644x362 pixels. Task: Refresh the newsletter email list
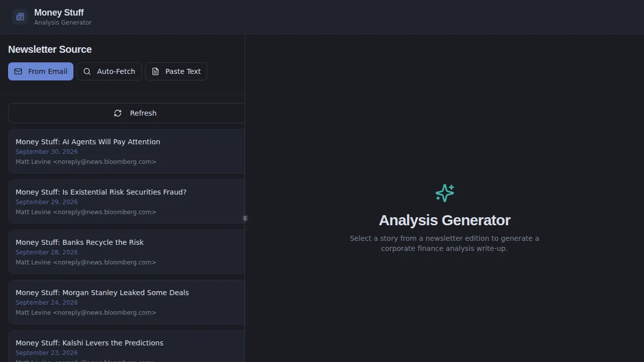pyautogui.click(x=126, y=113)
